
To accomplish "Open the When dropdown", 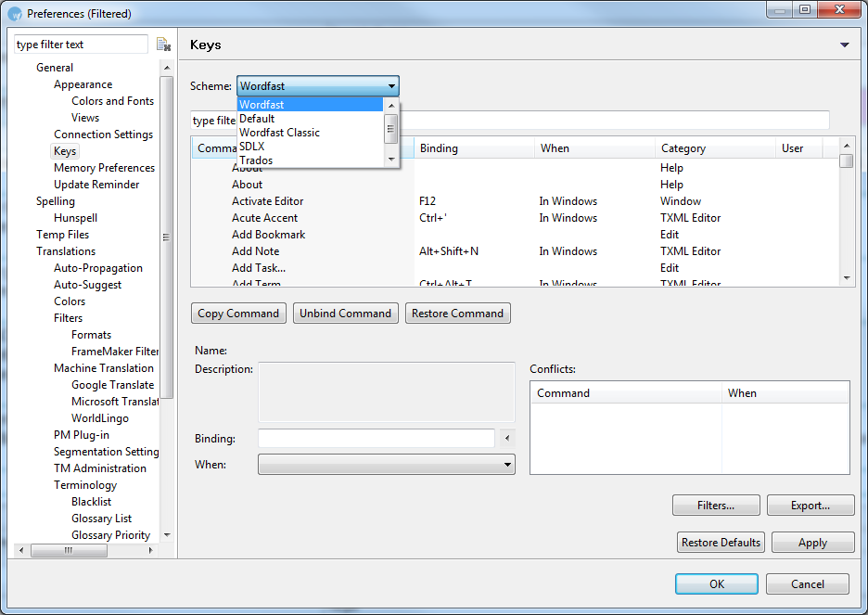I will click(x=387, y=465).
